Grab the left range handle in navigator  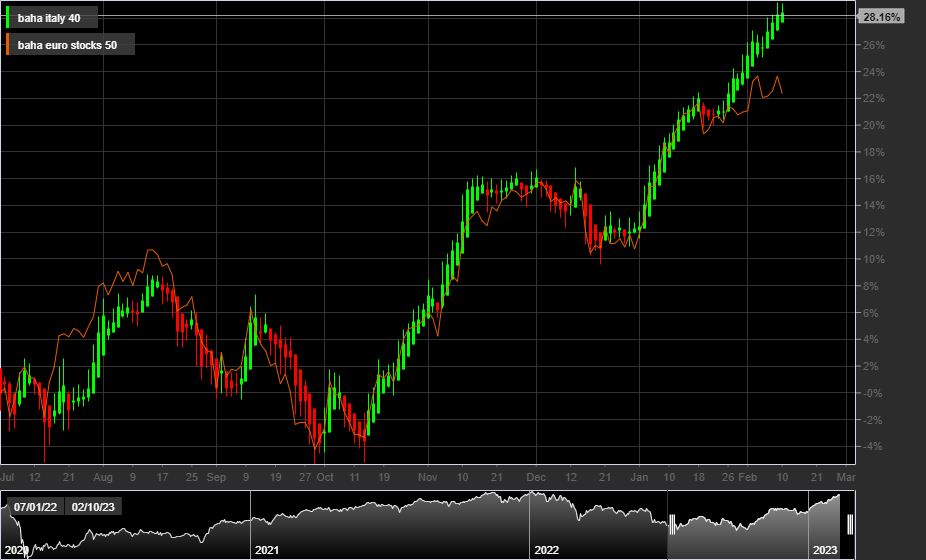(672, 524)
